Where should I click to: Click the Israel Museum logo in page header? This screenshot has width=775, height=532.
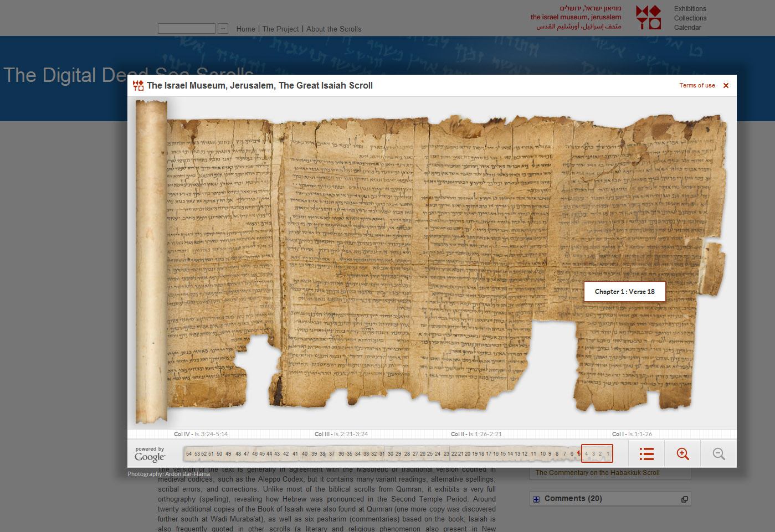point(648,17)
